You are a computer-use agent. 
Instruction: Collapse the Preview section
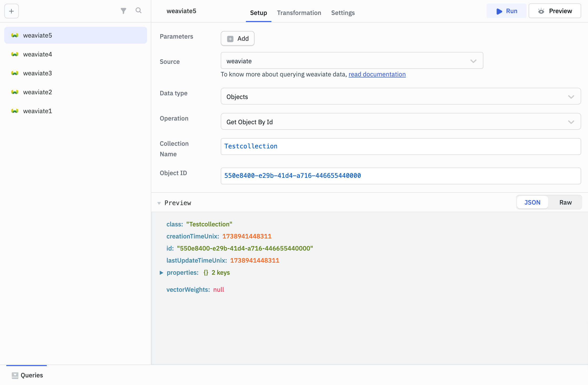pos(159,203)
